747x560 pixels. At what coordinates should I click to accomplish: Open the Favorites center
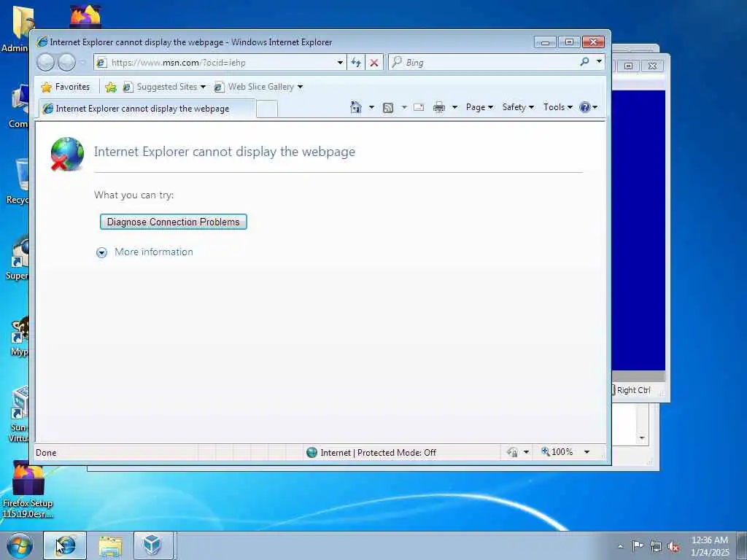[66, 87]
